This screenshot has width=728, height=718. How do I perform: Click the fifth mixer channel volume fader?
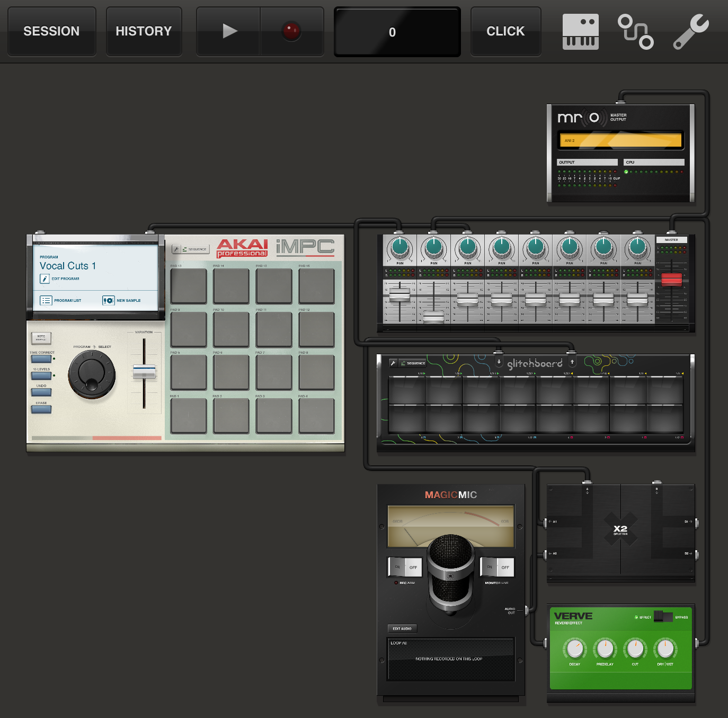point(536,300)
